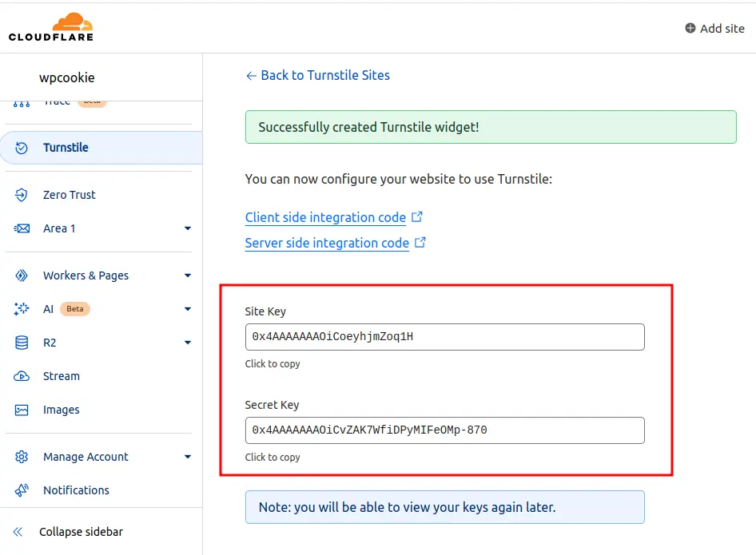Click the Manage Account gear icon
The height and width of the screenshot is (555, 756).
click(22, 457)
